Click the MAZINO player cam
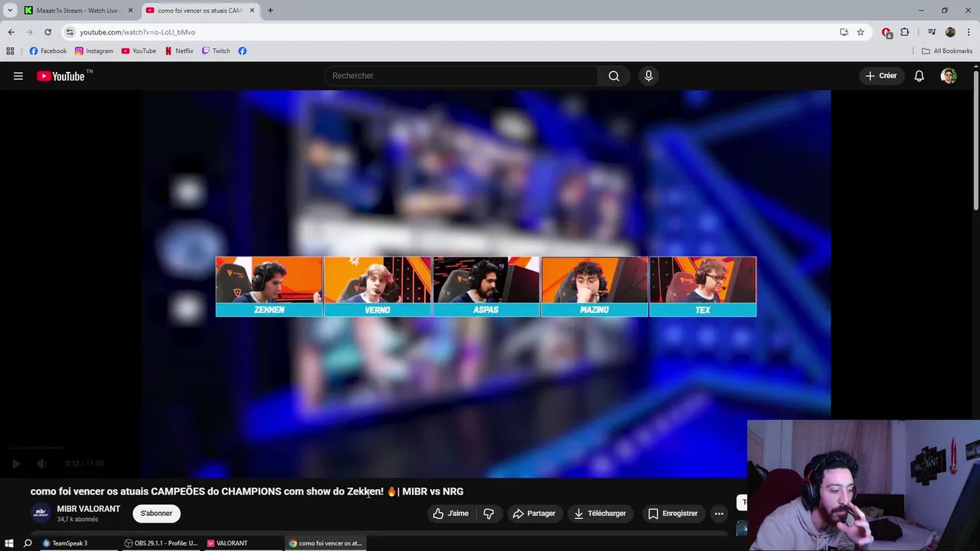Viewport: 980px width, 551px height. (594, 286)
